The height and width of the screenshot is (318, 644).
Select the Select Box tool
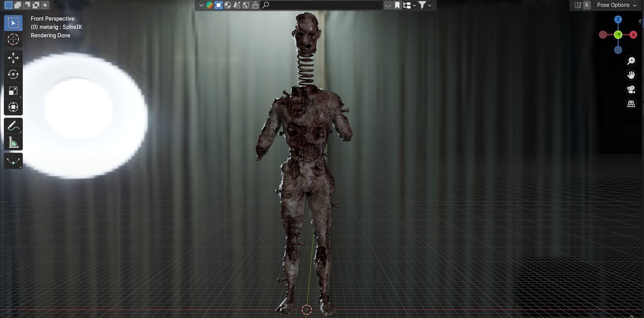click(13, 23)
